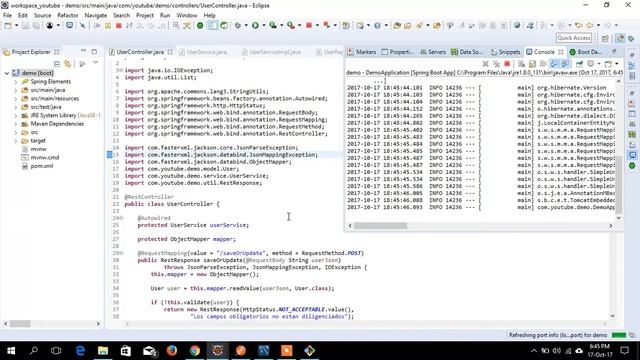Image resolution: width=640 pixels, height=360 pixels.
Task: Click the New file toolbar icon
Action: (x=8, y=25)
